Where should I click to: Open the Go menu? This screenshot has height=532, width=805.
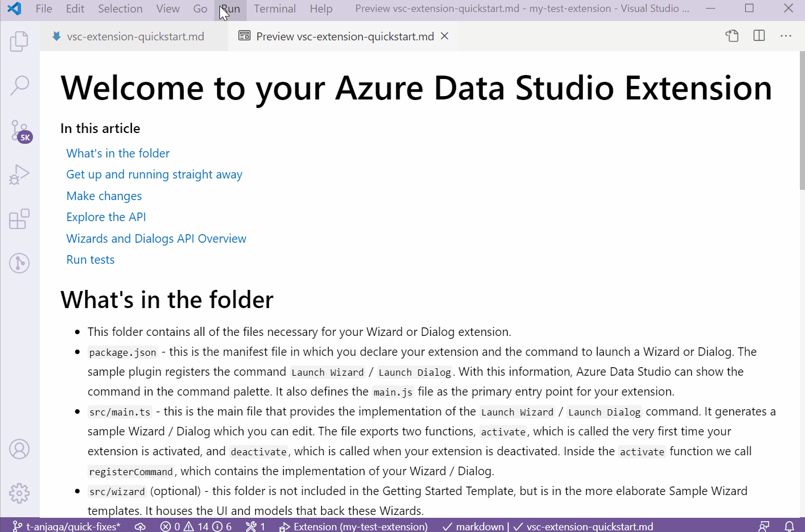tap(200, 9)
